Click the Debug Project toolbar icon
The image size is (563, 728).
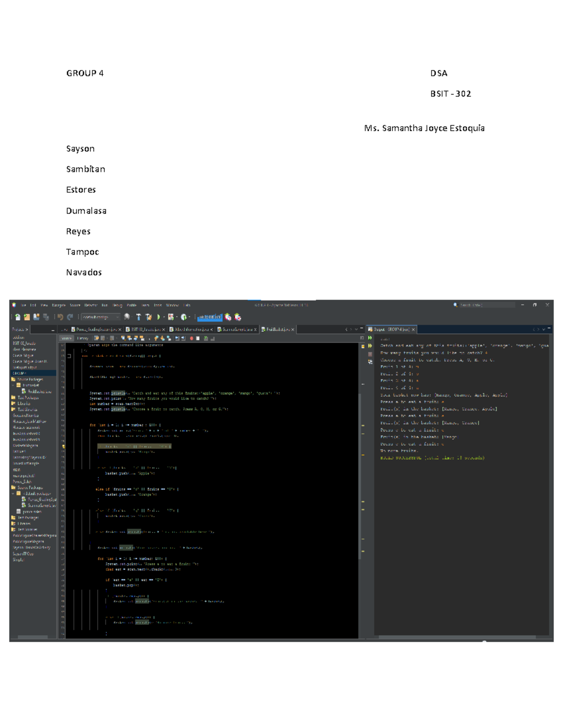click(x=171, y=317)
